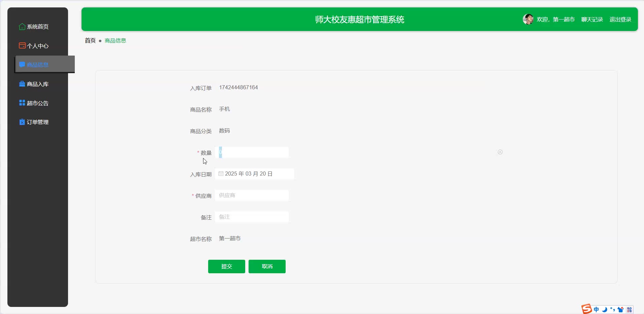Open 个人中心 menu item

click(38, 45)
